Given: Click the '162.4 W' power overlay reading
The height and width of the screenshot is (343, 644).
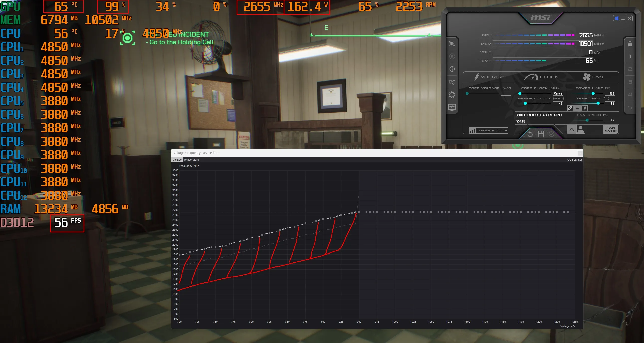Looking at the screenshot, I should point(307,7).
